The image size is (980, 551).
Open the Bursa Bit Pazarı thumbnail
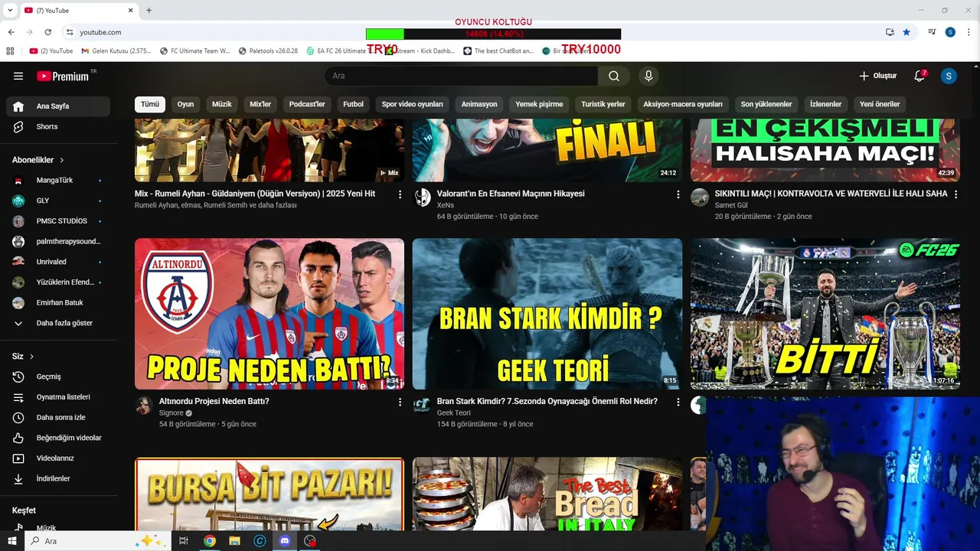tap(269, 494)
